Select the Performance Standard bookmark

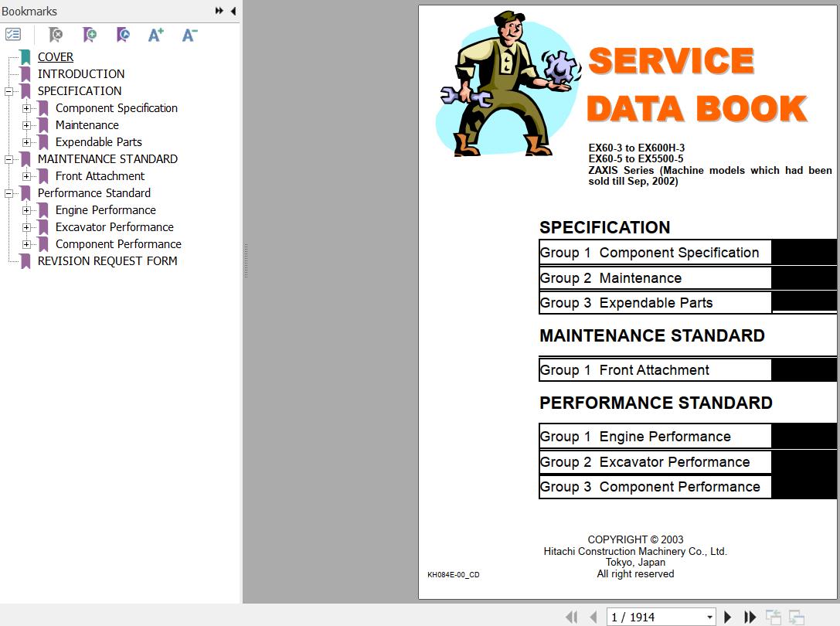pyautogui.click(x=94, y=193)
